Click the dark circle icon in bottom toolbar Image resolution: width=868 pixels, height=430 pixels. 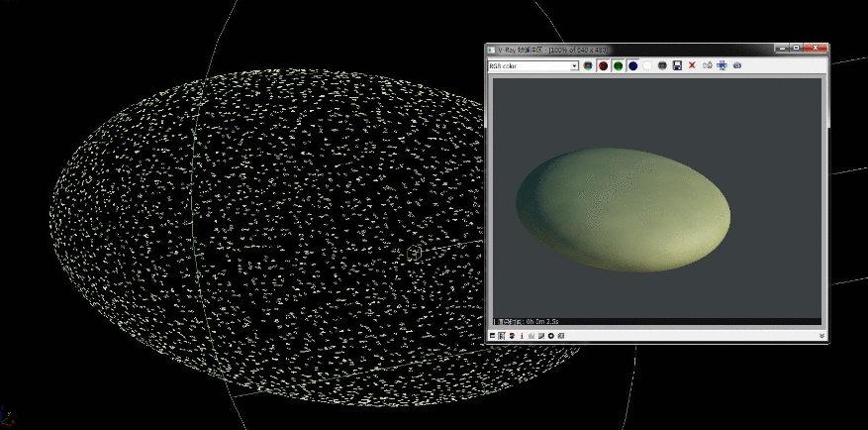pyautogui.click(x=550, y=336)
